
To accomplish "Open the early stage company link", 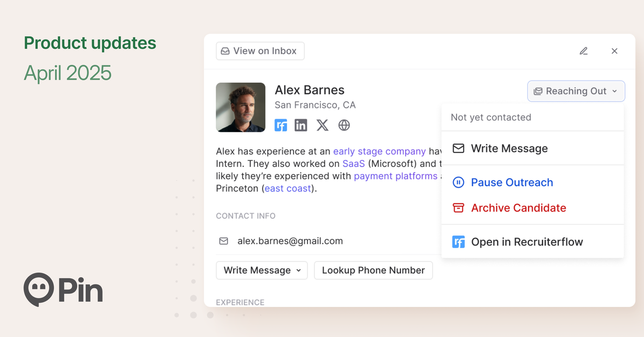I will coord(379,151).
